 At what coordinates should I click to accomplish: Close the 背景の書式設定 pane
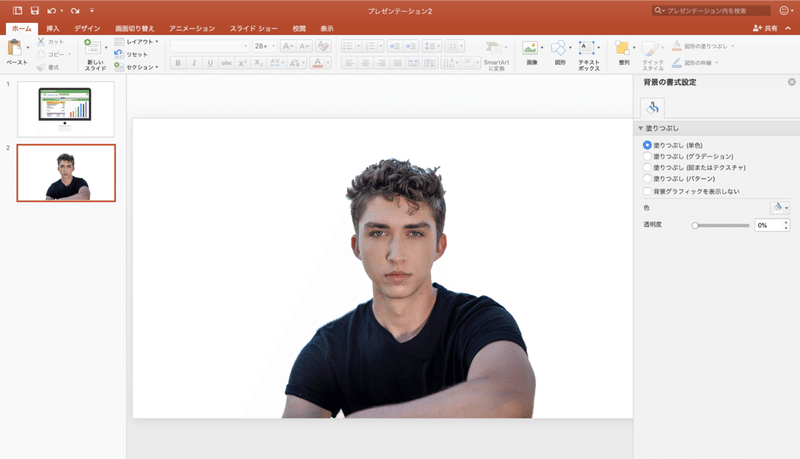pos(791,82)
